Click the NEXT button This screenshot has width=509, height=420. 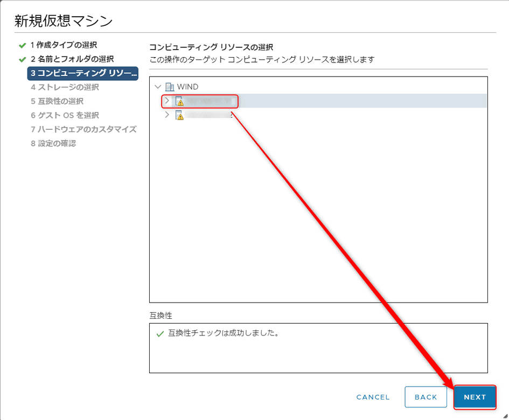[x=475, y=397]
